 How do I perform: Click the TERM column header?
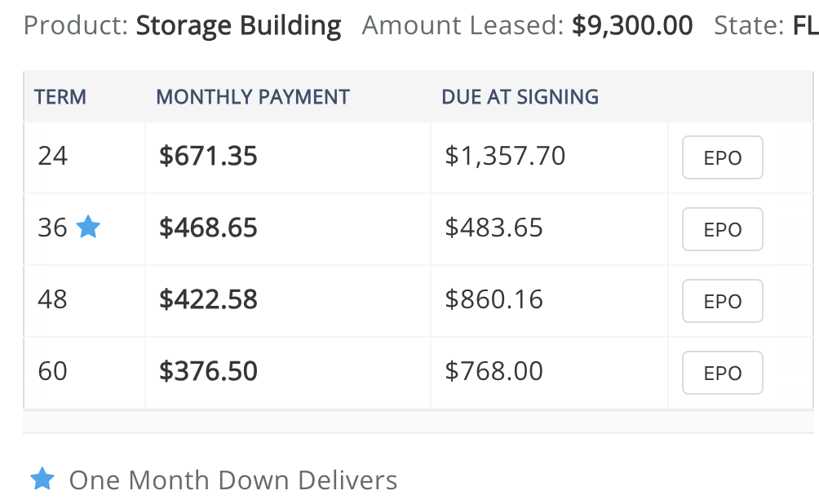click(60, 97)
